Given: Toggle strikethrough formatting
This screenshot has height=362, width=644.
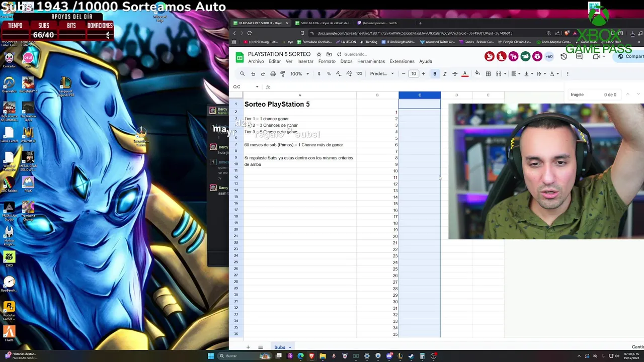Looking at the screenshot, I should click(x=455, y=74).
